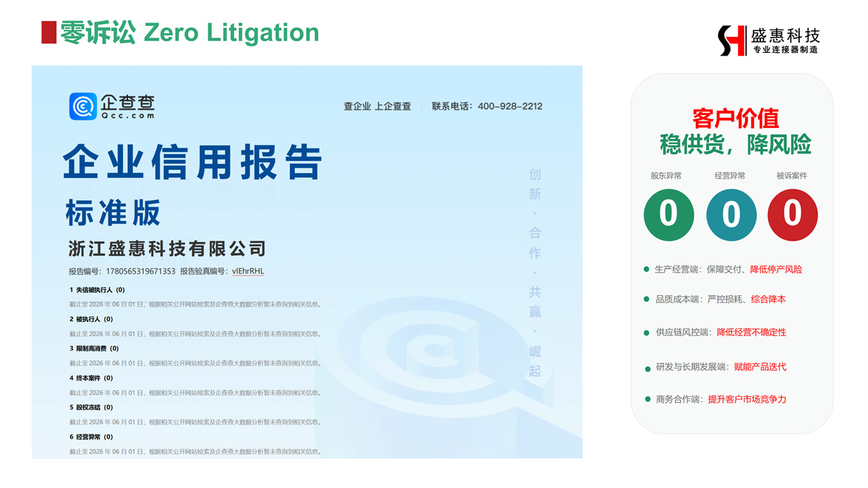Click the 生产经营端 bullet line
The width and height of the screenshot is (868, 488).
coord(723,269)
